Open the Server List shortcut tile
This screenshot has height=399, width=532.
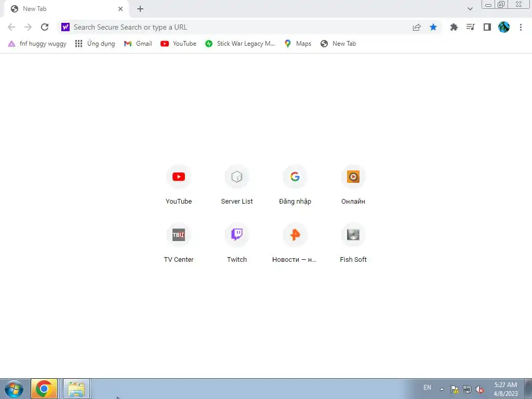click(237, 185)
